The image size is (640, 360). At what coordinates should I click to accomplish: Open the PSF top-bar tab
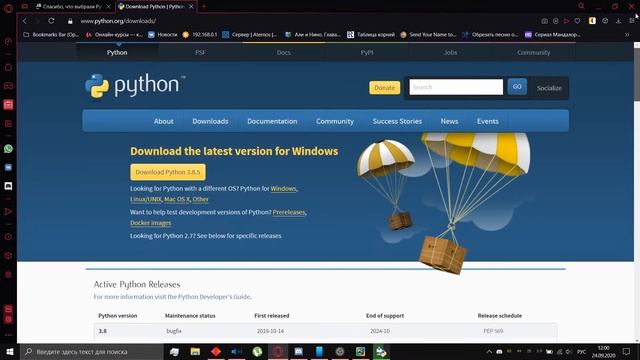[x=200, y=52]
